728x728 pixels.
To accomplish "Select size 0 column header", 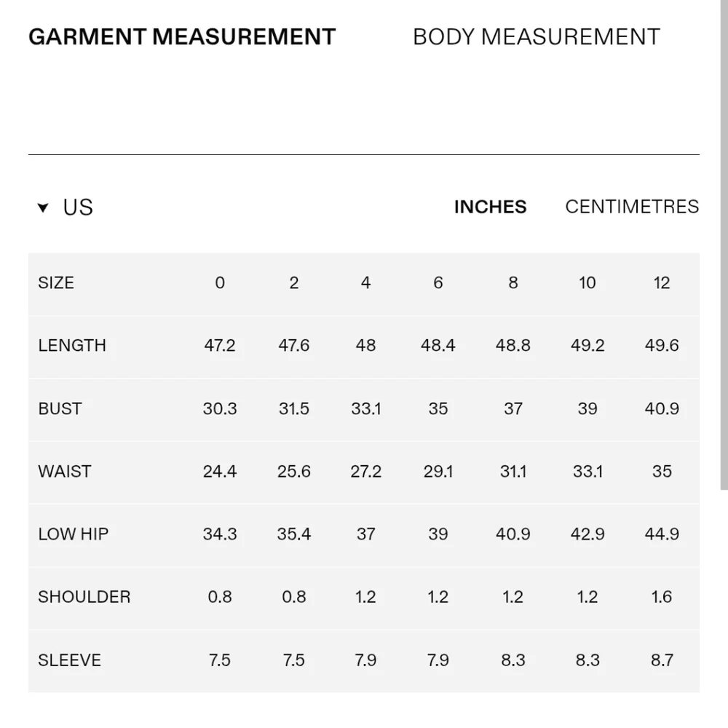I will coord(220,283).
